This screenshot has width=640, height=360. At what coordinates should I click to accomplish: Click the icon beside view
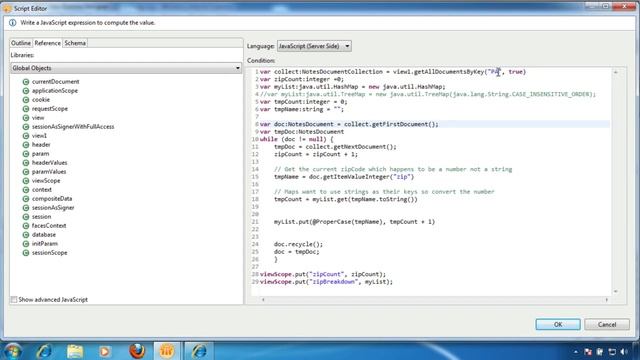tap(26, 118)
